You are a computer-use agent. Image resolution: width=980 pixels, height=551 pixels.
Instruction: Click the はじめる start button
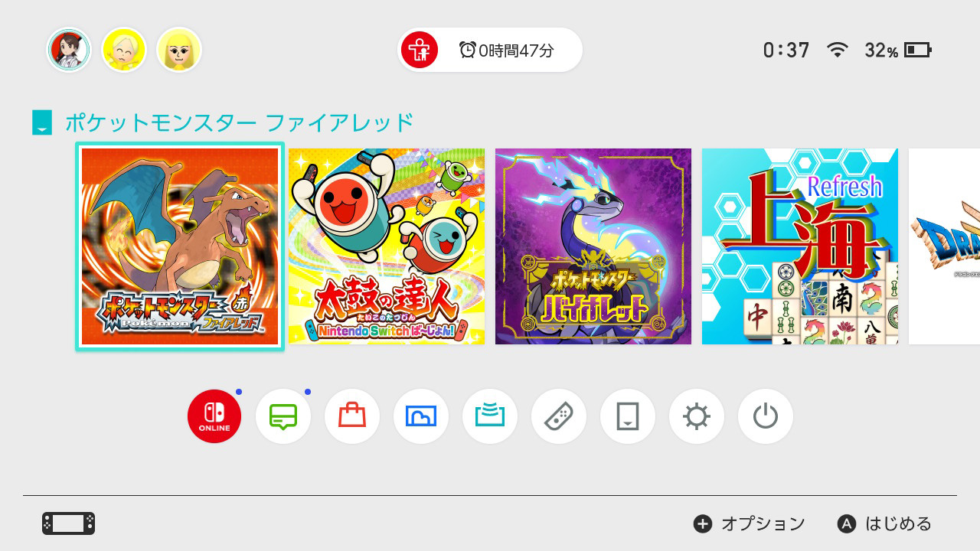click(885, 523)
